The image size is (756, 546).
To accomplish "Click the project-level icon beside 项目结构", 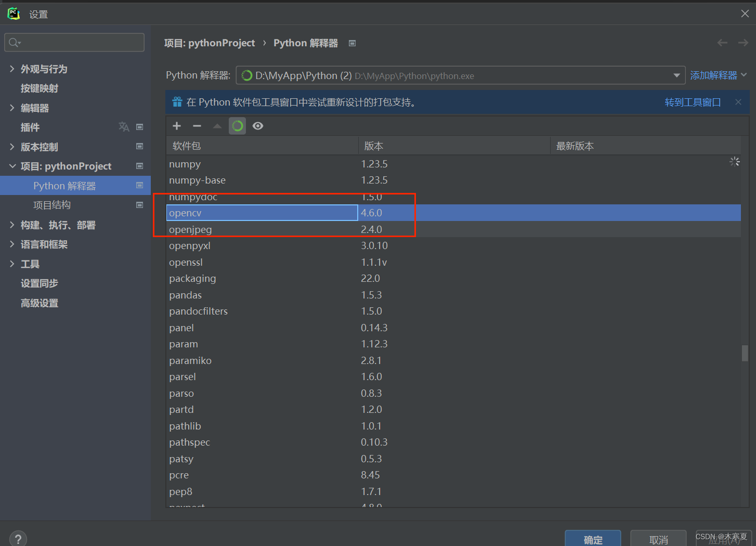I will click(x=139, y=205).
